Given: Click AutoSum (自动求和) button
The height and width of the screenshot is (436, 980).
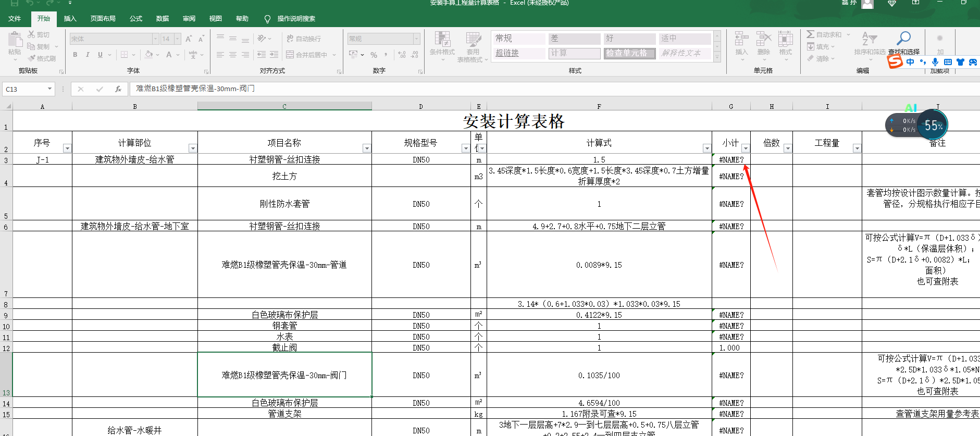Looking at the screenshot, I should click(824, 34).
